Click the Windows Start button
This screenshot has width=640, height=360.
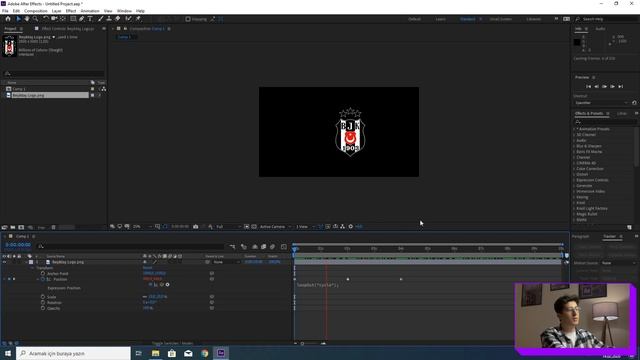click(x=8, y=353)
